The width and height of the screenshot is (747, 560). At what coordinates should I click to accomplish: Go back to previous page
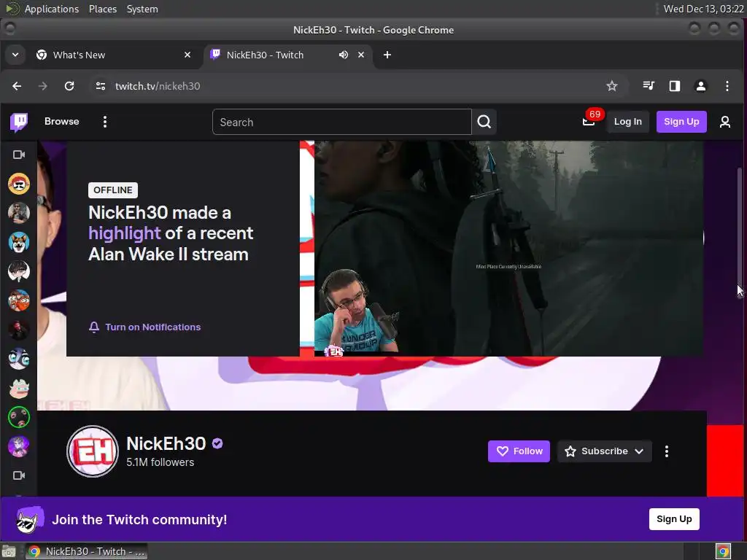pos(18,86)
